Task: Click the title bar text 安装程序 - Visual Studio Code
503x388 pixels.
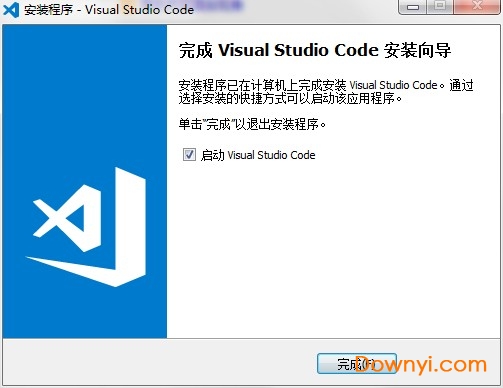Action: [x=109, y=10]
